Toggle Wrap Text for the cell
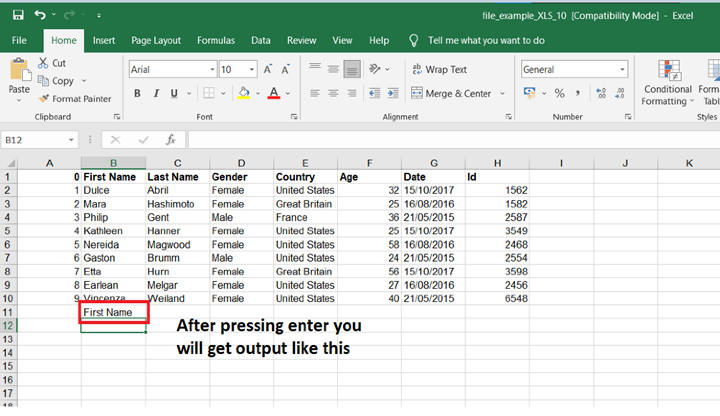 coord(438,70)
